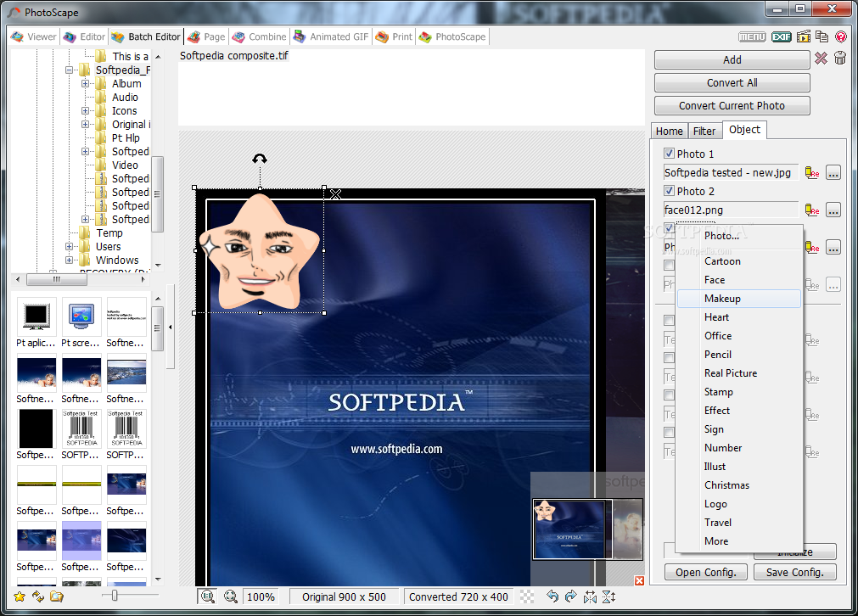
Task: Click the Save Config. button
Action: click(794, 572)
